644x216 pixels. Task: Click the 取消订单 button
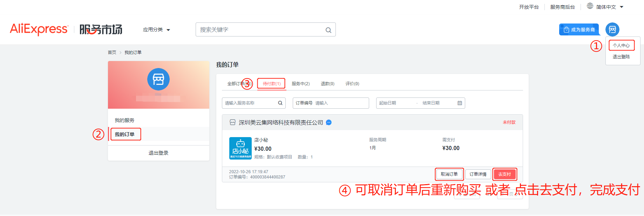pyautogui.click(x=449, y=174)
